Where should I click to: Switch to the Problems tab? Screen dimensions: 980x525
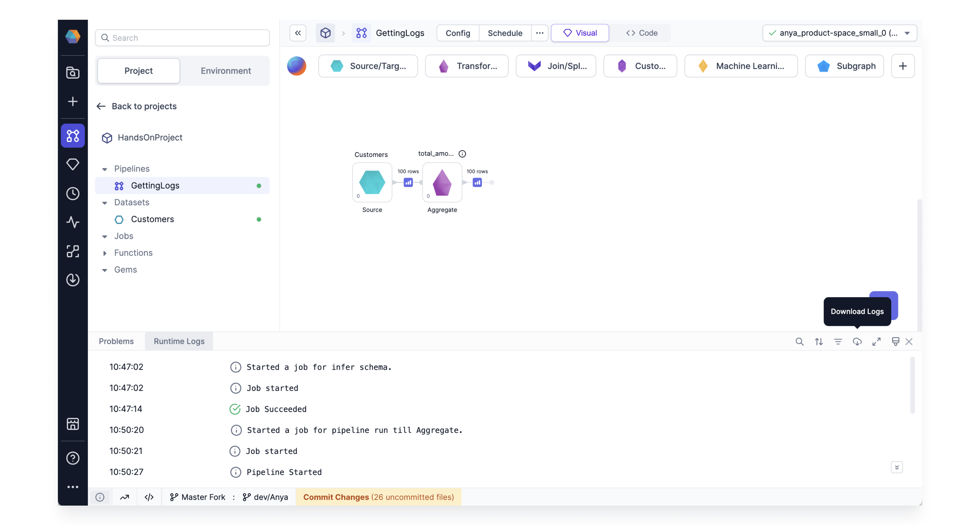click(116, 341)
